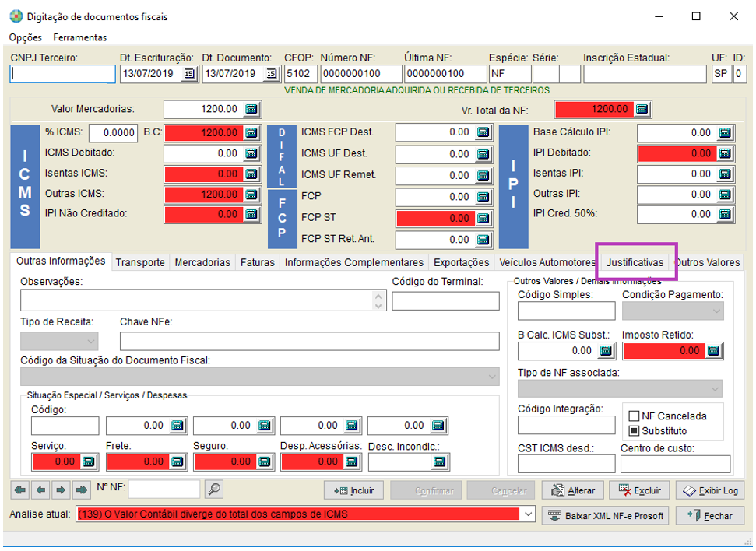Click the % ICMS value field
The width and height of the screenshot is (756, 551).
[x=113, y=133]
